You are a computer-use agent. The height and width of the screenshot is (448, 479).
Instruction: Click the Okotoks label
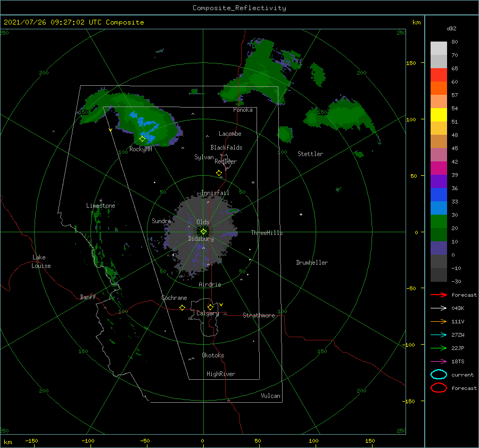213,355
